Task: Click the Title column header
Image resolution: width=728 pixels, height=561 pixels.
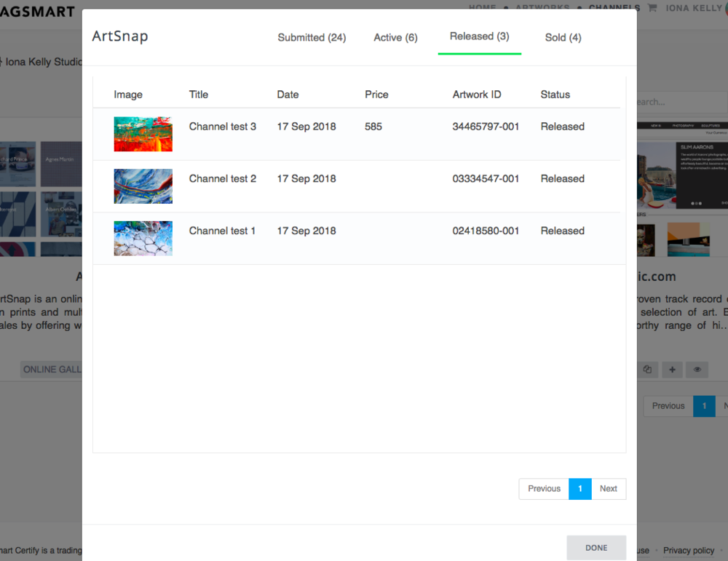Action: pyautogui.click(x=198, y=95)
